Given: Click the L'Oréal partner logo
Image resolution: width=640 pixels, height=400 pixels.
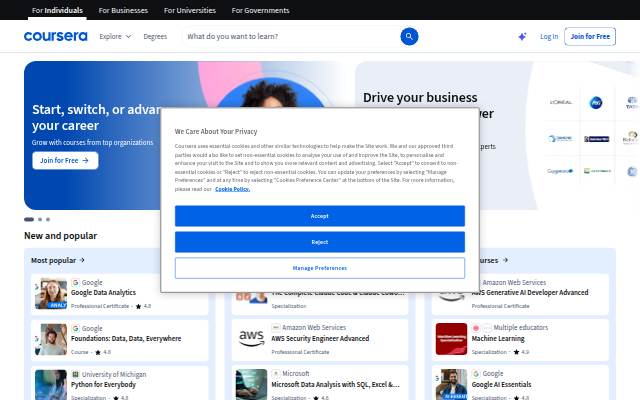Looking at the screenshot, I should coord(561,102).
